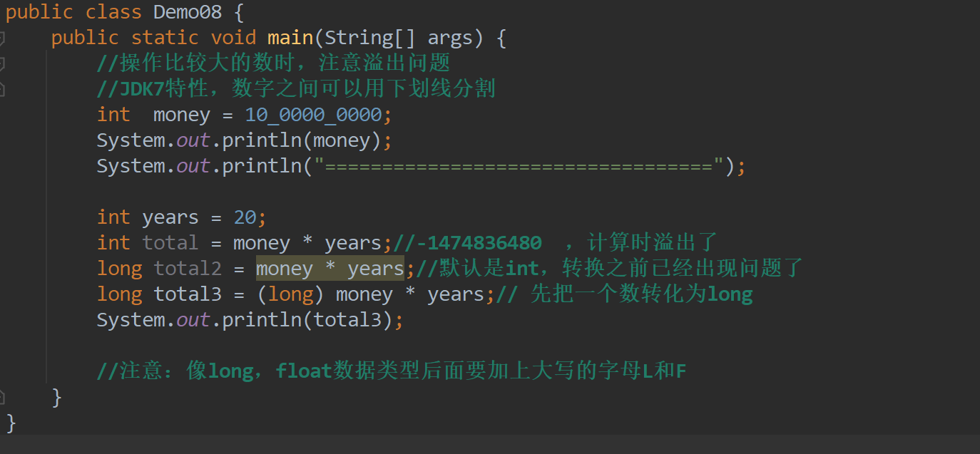
Task: Place cursor on the main method name
Action: [290, 37]
